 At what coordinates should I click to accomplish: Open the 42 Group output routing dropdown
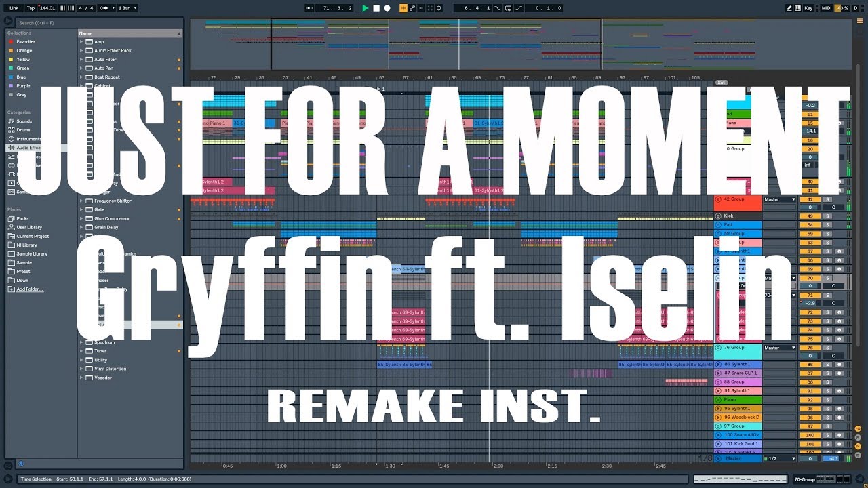780,199
